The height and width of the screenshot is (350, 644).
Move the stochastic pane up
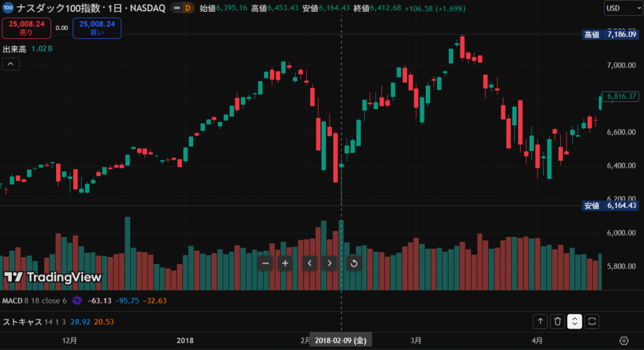[540, 322]
